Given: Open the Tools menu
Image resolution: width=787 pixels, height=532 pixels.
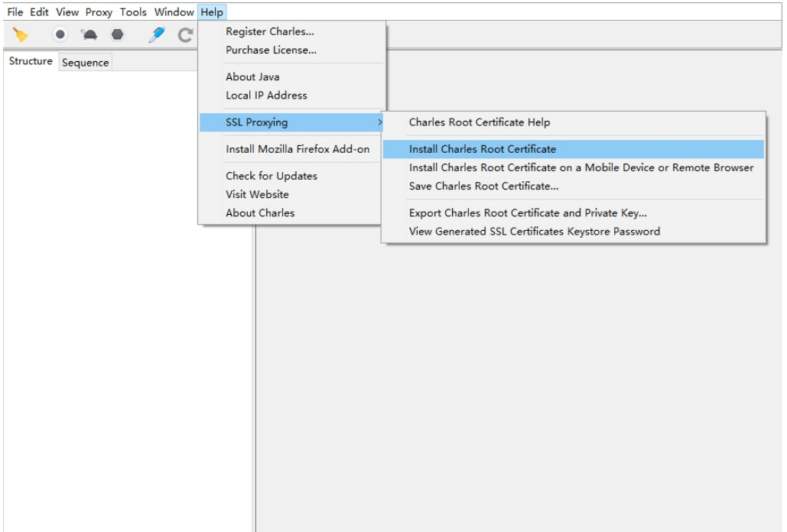Looking at the screenshot, I should (133, 12).
